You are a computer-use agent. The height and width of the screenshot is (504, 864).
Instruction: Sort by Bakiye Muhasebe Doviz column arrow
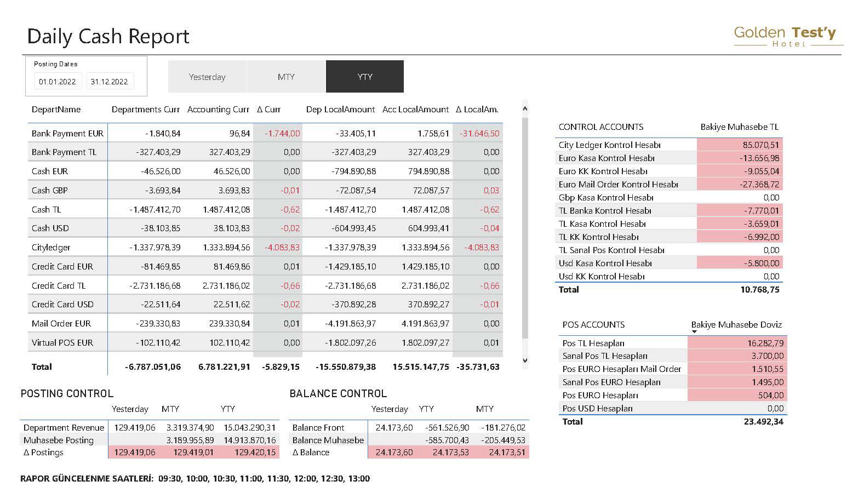pos(694,331)
